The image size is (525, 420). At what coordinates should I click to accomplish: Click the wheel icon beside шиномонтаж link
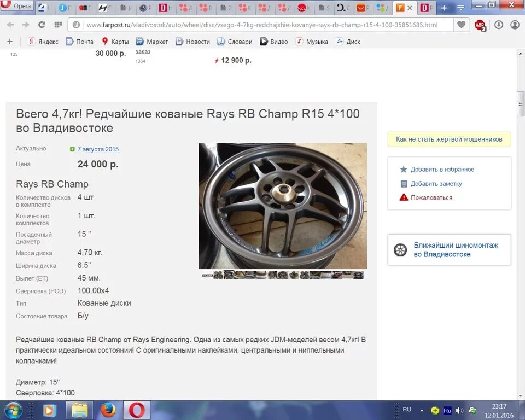(x=400, y=250)
